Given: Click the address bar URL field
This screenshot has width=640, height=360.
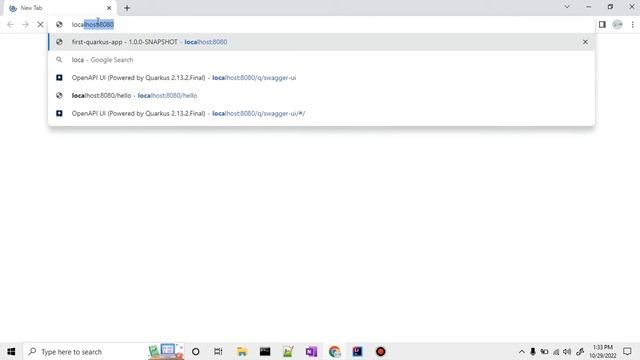Looking at the screenshot, I should pos(322,24).
